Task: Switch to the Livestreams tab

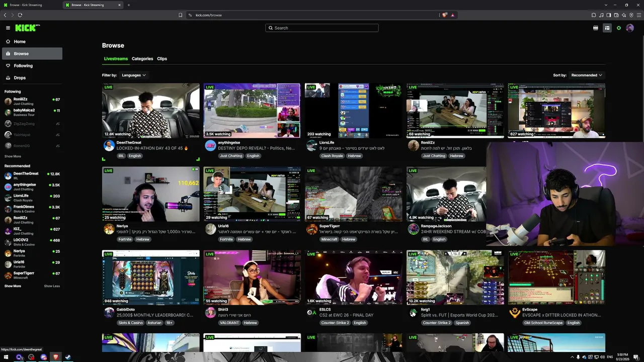Action: point(116,59)
